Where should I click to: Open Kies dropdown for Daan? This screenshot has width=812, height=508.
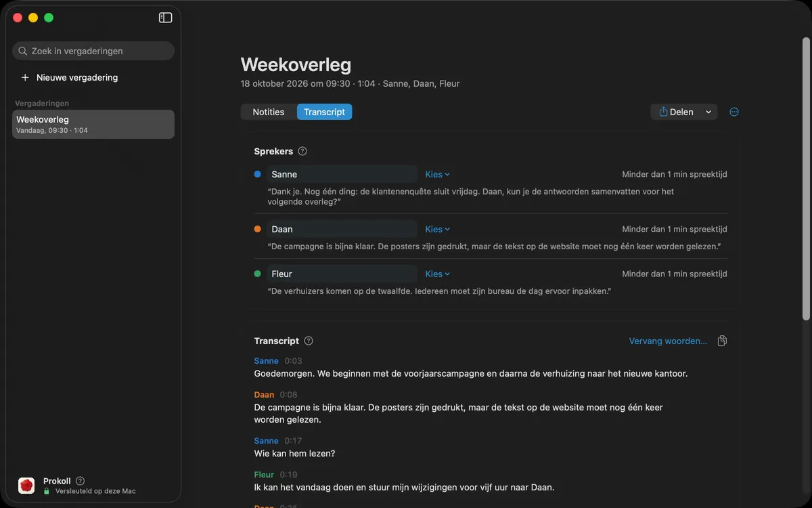point(437,229)
